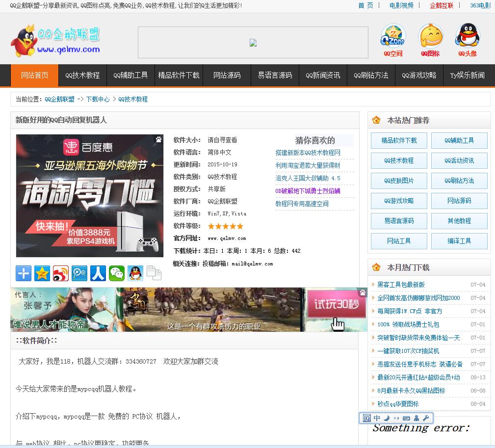Click the blue plus share-more icon

click(24, 273)
